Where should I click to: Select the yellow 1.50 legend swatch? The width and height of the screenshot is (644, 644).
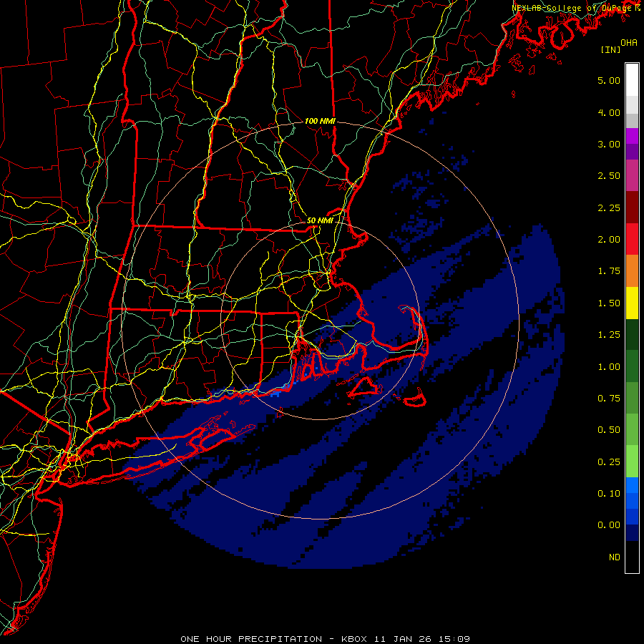click(632, 303)
